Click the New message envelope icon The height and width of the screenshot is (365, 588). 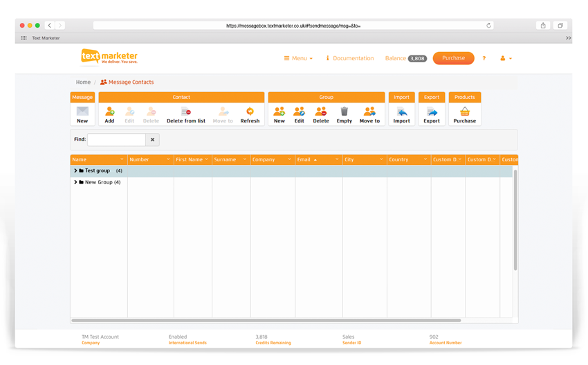(x=82, y=111)
